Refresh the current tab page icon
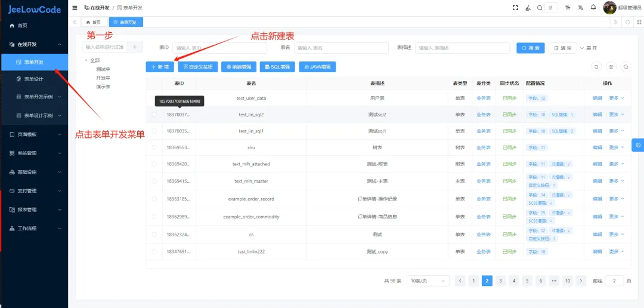Viewport: 644px width, 308px height. pyautogui.click(x=627, y=22)
